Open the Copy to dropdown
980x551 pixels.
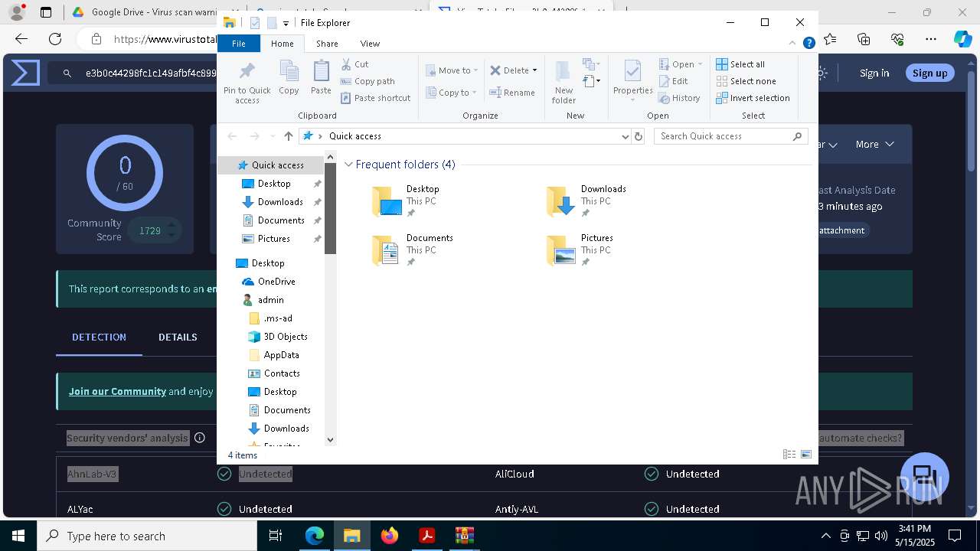(452, 93)
